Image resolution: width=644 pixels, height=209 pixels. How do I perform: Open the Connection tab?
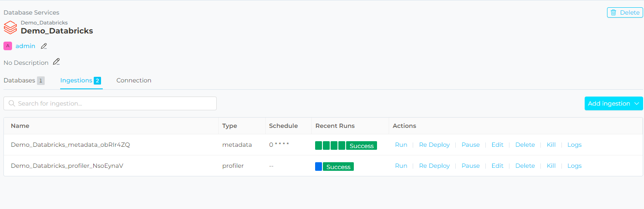click(134, 80)
